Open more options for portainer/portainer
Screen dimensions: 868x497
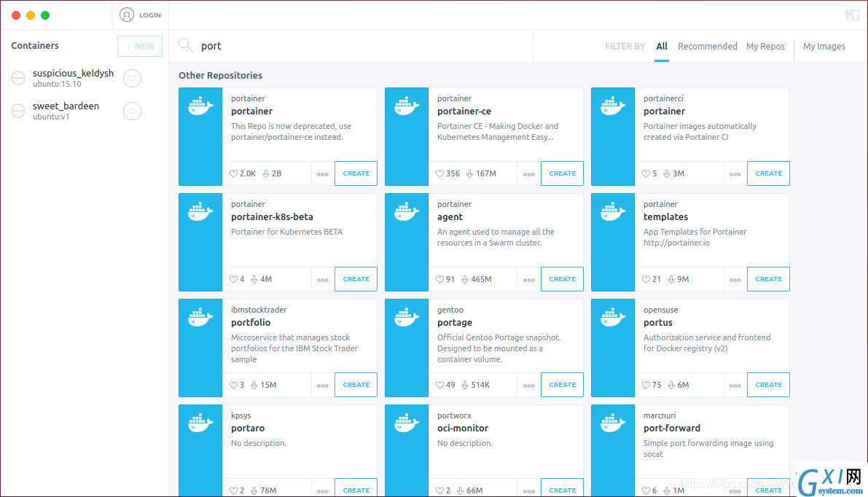pyautogui.click(x=323, y=174)
